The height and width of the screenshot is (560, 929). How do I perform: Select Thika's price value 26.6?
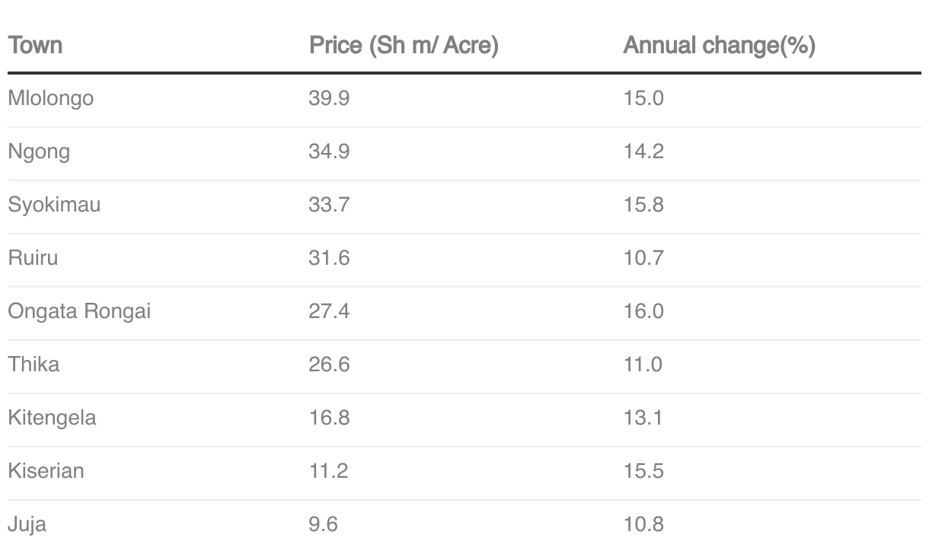[329, 364]
